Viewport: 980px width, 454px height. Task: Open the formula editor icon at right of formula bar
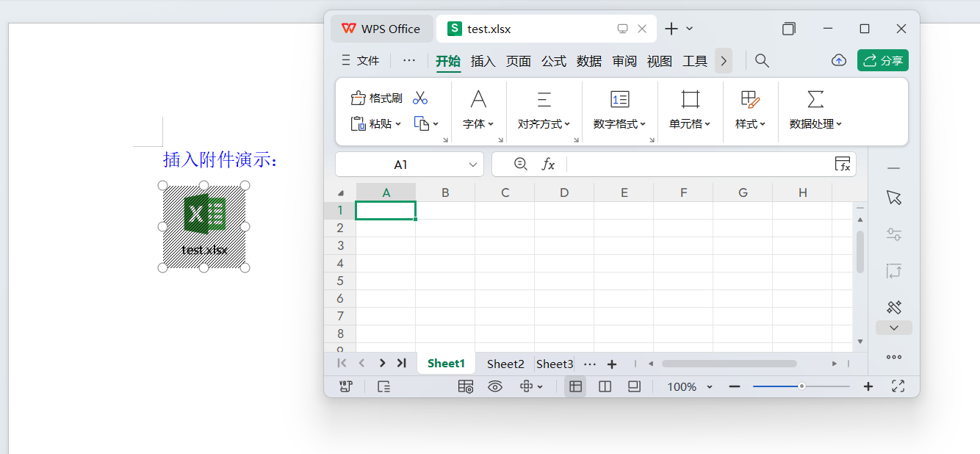(x=843, y=164)
